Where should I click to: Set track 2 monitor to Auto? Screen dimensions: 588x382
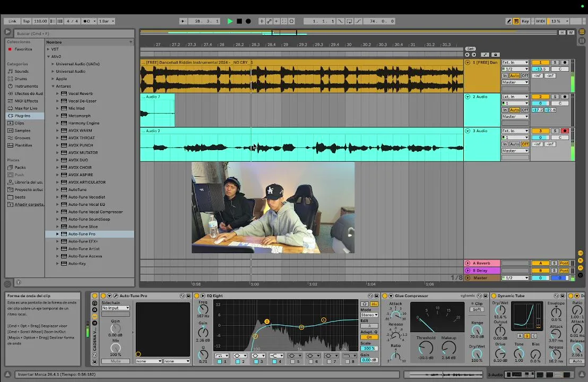coord(515,110)
